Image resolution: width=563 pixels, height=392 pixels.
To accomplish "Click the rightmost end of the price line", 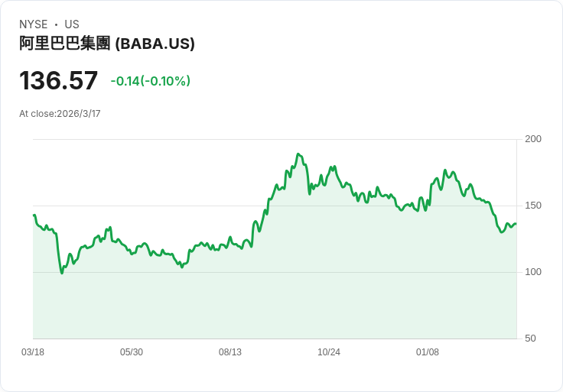I will point(516,224).
